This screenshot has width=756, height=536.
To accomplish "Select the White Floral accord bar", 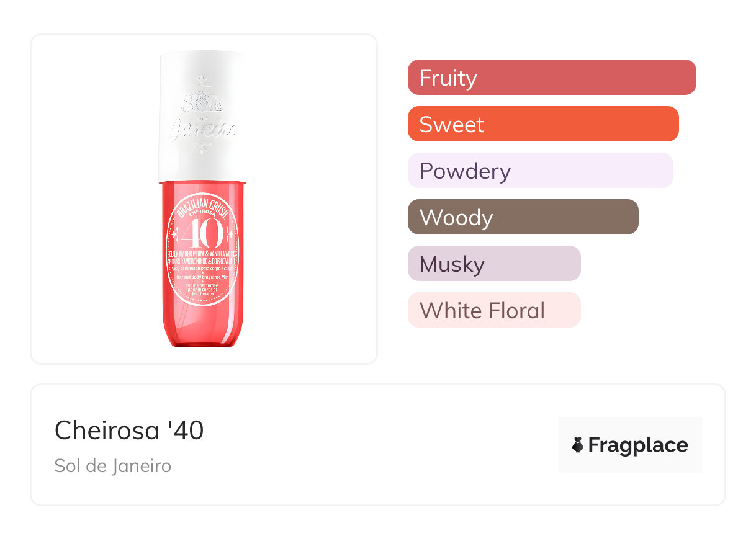I will (x=493, y=310).
